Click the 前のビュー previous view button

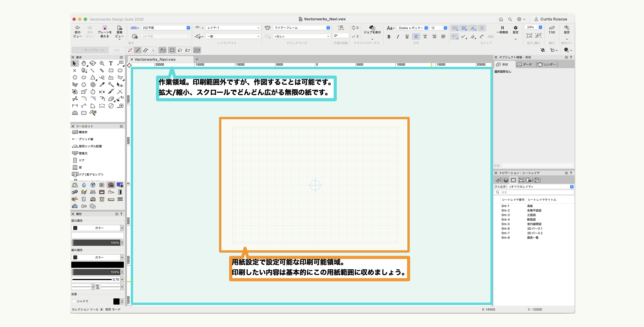coord(78,31)
